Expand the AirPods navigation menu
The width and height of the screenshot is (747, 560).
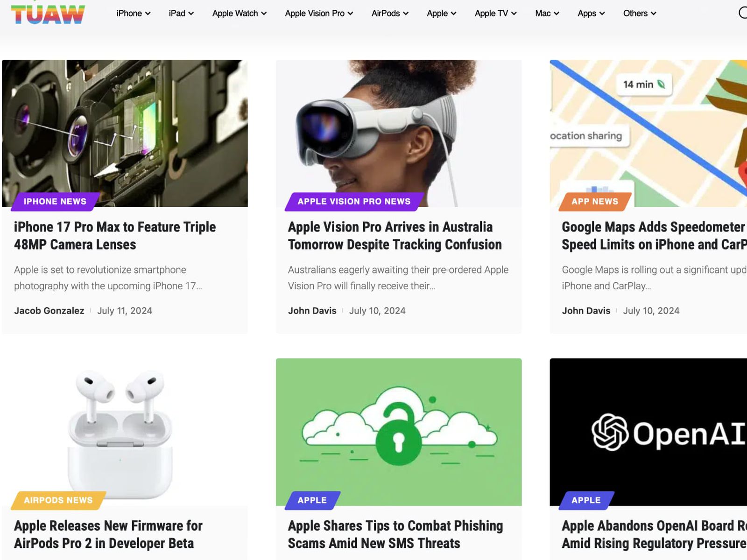coord(389,14)
